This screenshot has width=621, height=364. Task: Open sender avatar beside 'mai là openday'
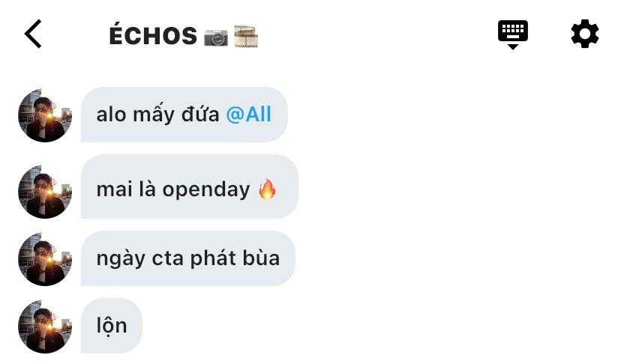point(45,192)
